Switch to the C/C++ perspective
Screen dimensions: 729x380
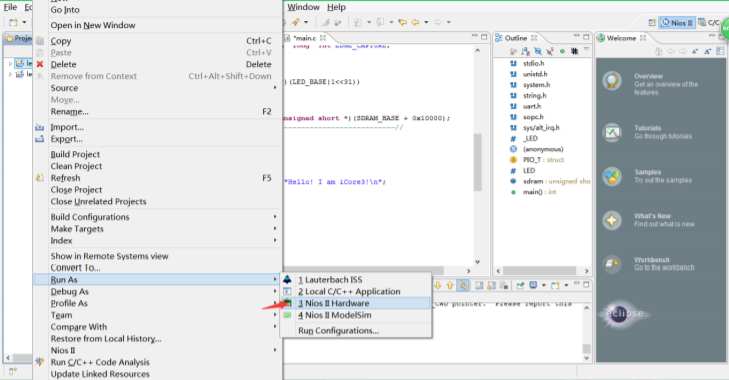click(709, 22)
